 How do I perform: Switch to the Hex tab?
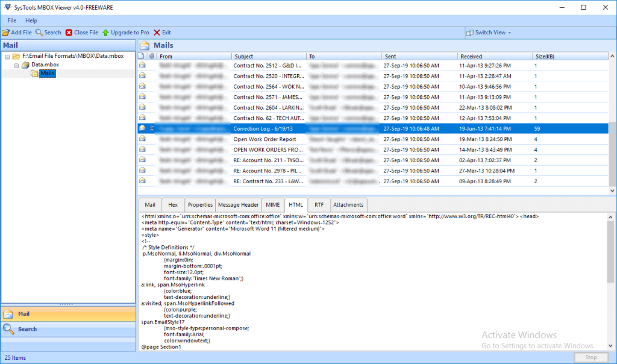point(173,205)
